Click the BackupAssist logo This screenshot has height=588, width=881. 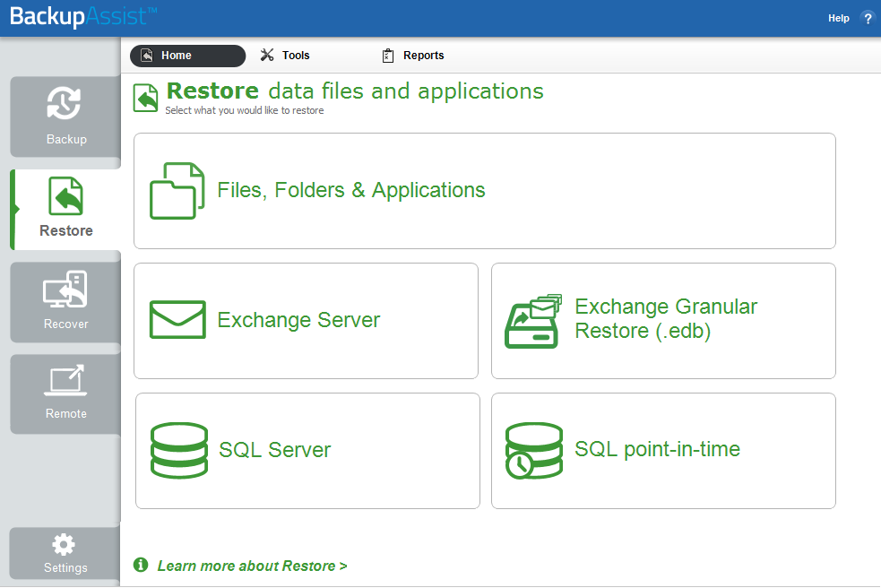coord(83,16)
